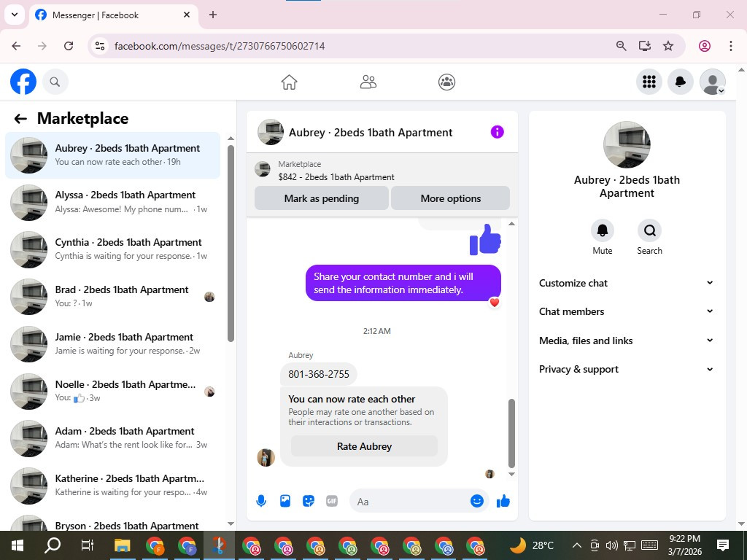Open $842 - 2beds 1bath Apartment listing
The image size is (747, 560).
coord(336,176)
